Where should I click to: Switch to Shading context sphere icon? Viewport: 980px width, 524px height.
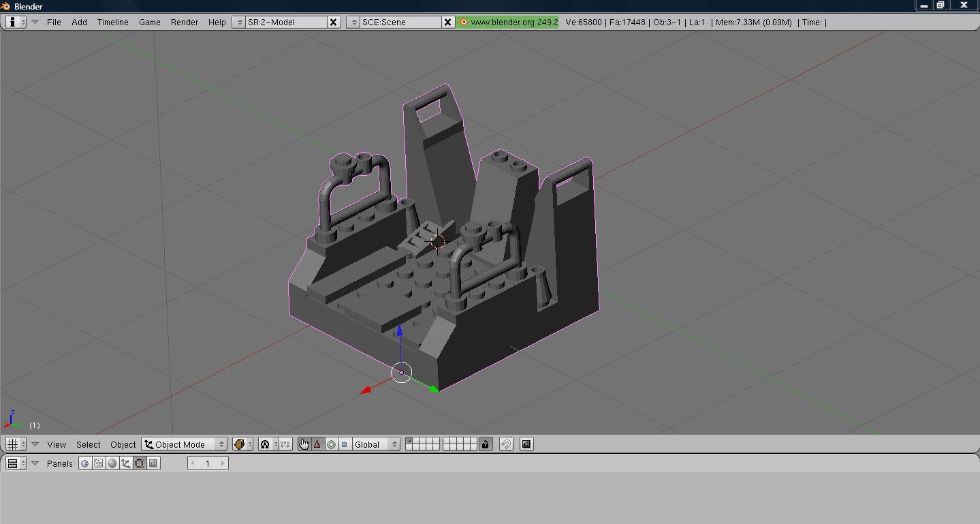pos(112,463)
